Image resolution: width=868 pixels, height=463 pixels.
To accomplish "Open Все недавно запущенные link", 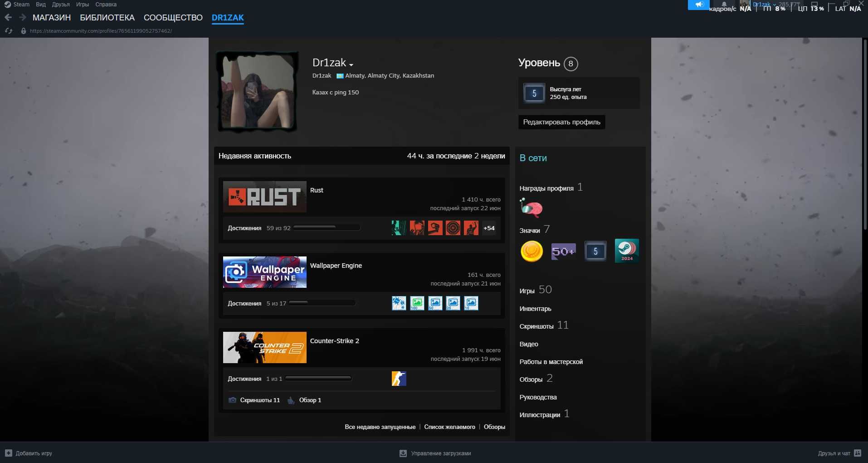I will point(380,427).
